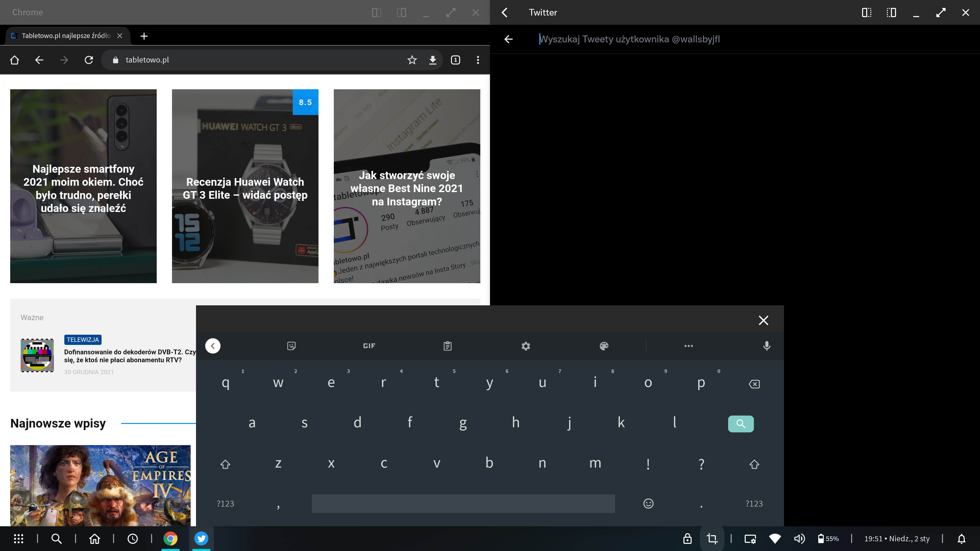Switch to left ?123 symbols
The height and width of the screenshot is (551, 980).
(x=225, y=504)
